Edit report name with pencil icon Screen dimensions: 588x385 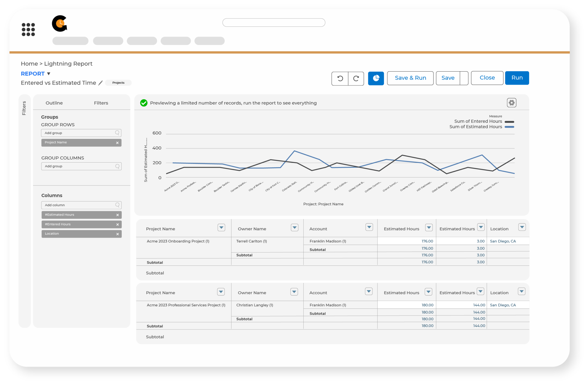point(100,83)
